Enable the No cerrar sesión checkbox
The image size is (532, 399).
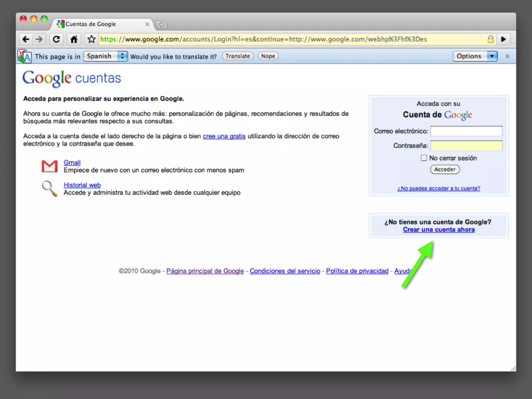tap(424, 158)
